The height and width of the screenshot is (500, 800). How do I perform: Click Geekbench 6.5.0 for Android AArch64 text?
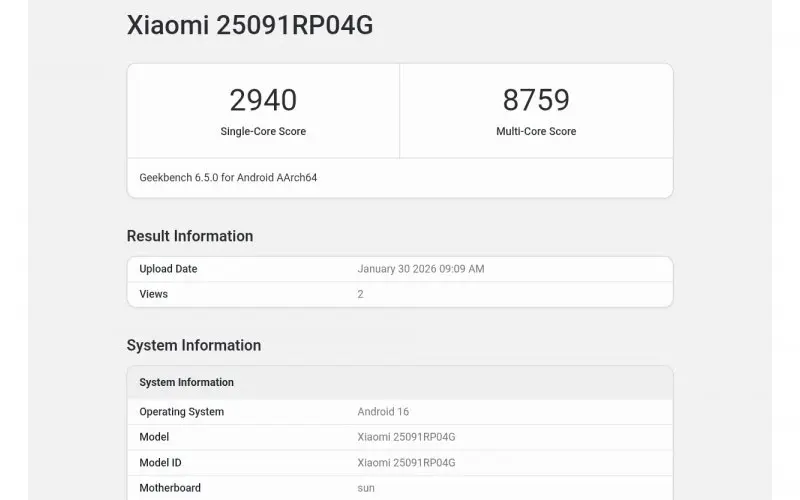click(x=228, y=178)
